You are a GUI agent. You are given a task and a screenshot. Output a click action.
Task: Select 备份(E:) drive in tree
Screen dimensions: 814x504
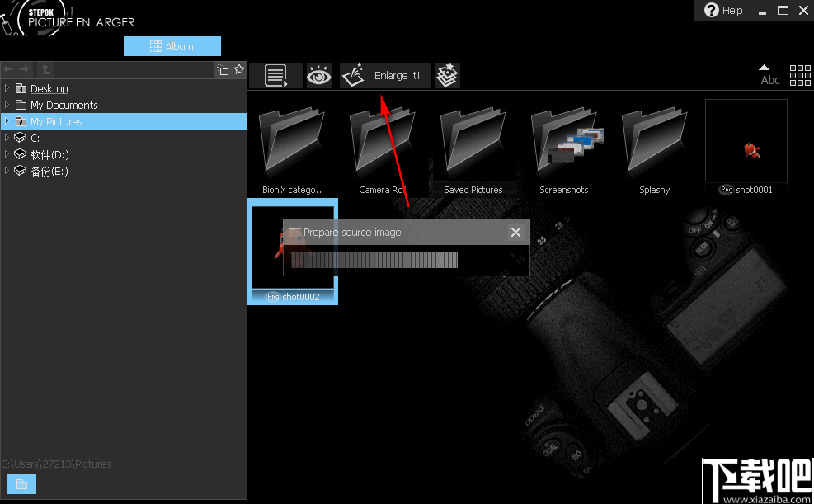coord(49,172)
